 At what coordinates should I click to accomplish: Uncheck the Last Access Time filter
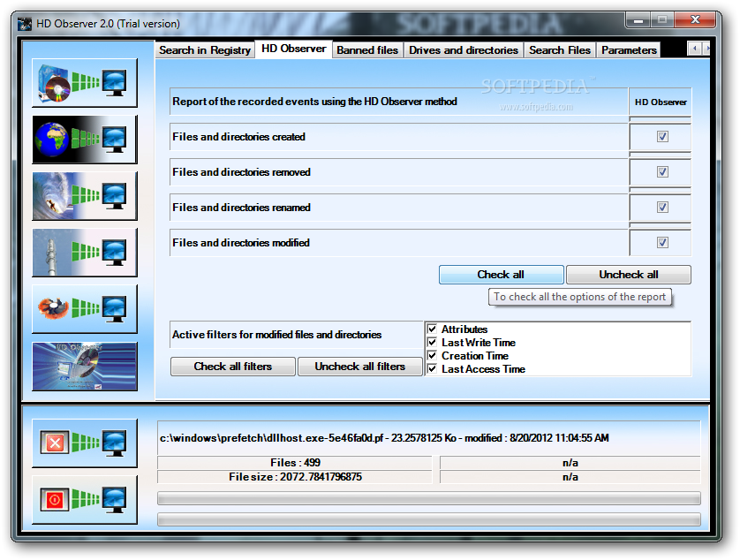[x=432, y=368]
